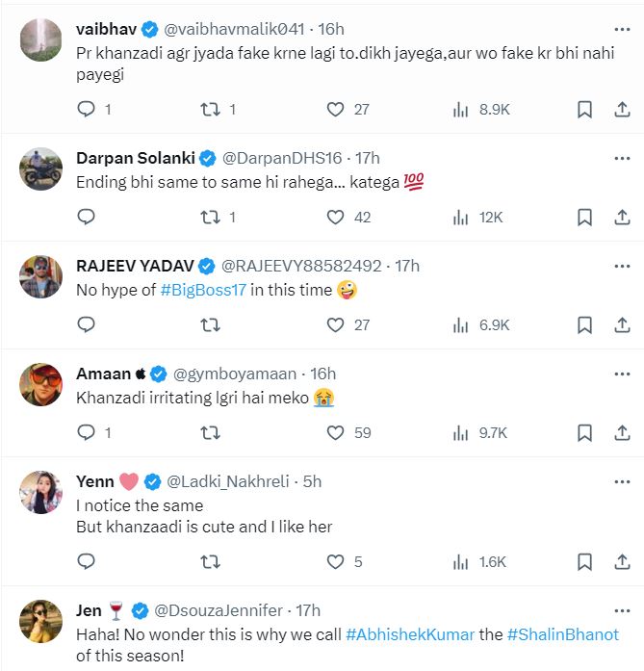Open the 5h timestamp on Yenn's tweet
This screenshot has height=671, width=644.
click(311, 481)
